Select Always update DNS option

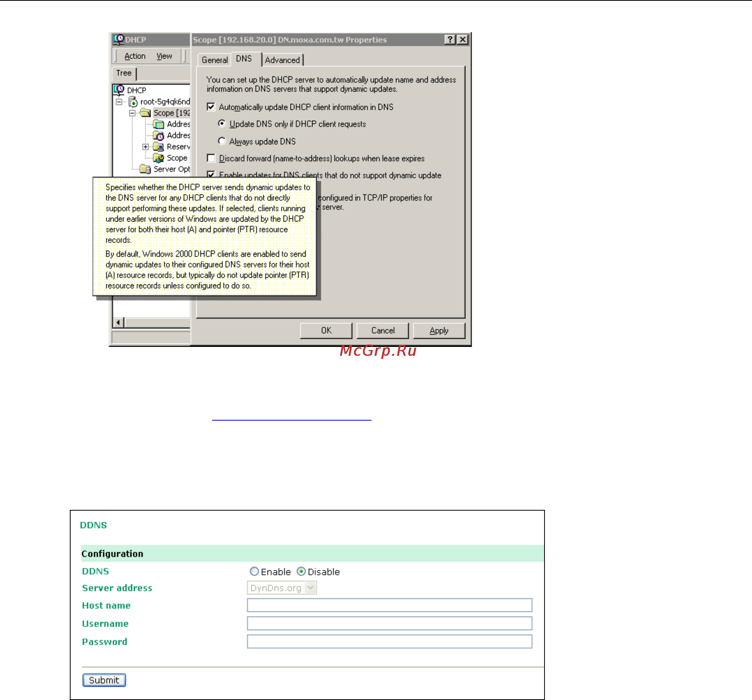222,141
